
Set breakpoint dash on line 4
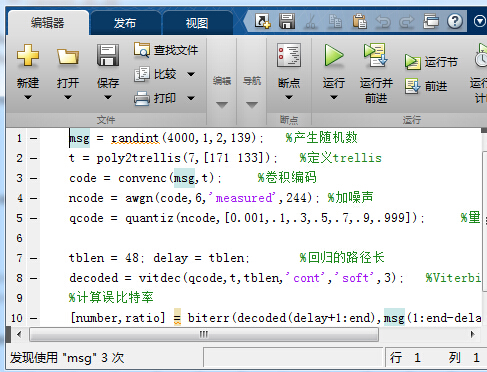coord(33,198)
